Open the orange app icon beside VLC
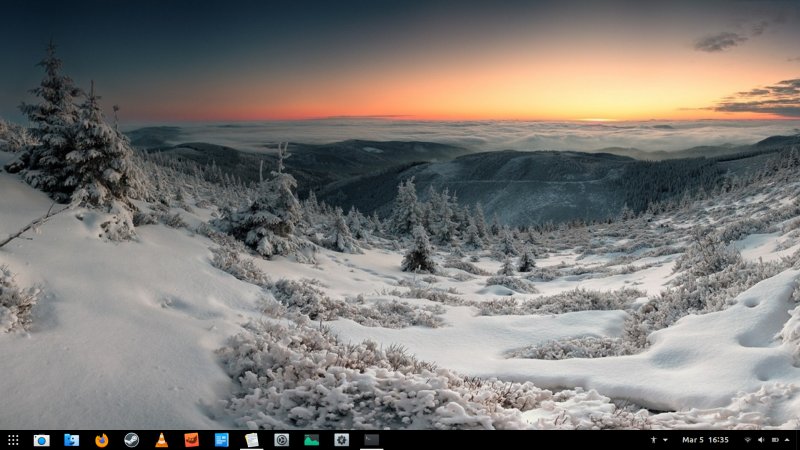Screen dimensions: 800x450 coord(192,440)
